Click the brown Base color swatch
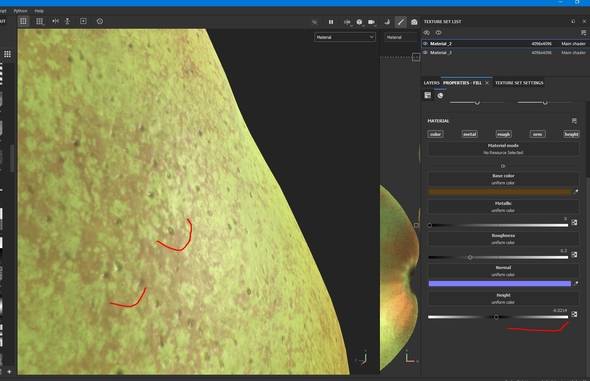The width and height of the screenshot is (590, 381). [x=500, y=192]
